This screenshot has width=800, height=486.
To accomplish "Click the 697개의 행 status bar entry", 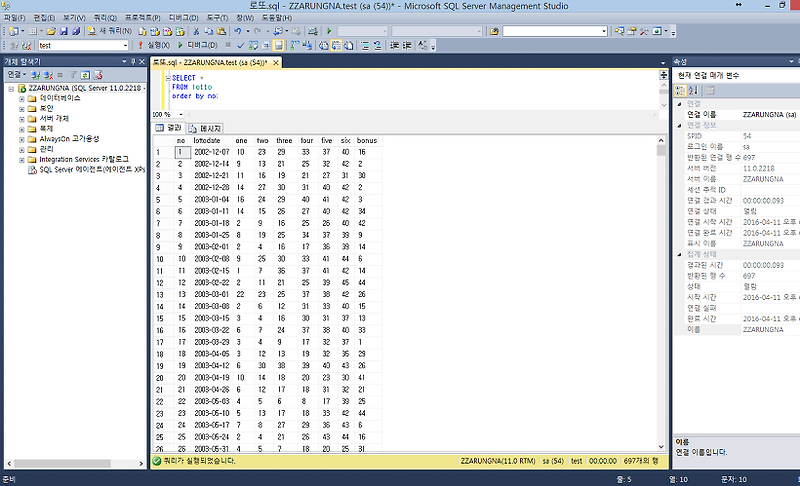I will pos(641,461).
